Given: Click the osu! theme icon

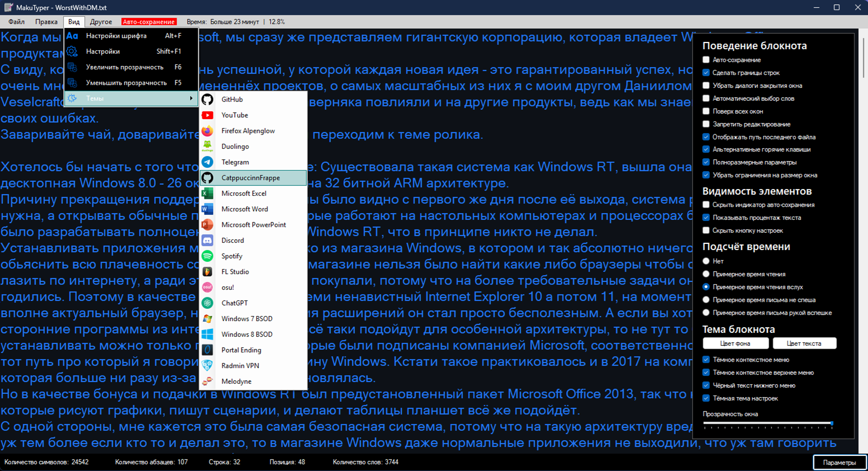Looking at the screenshot, I should [x=207, y=288].
